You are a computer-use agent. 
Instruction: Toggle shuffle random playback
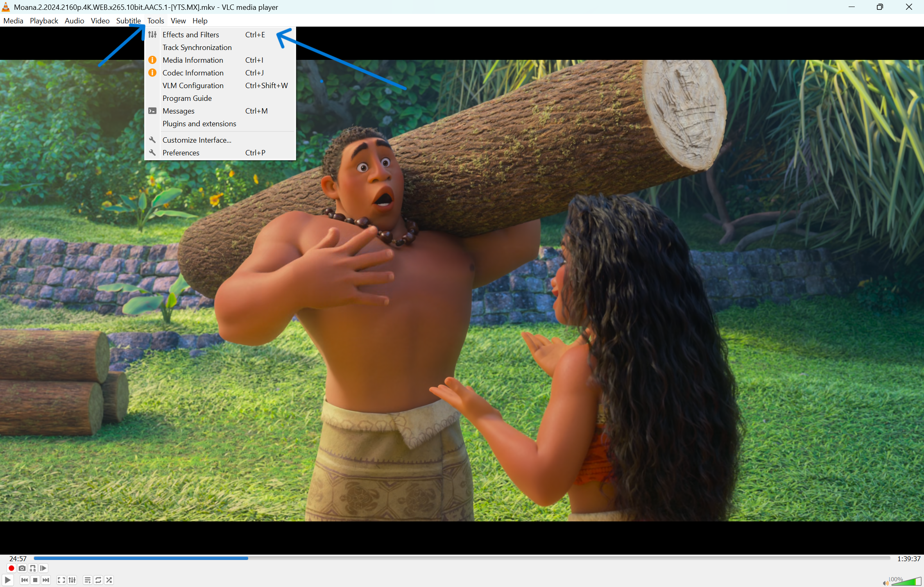point(109,580)
